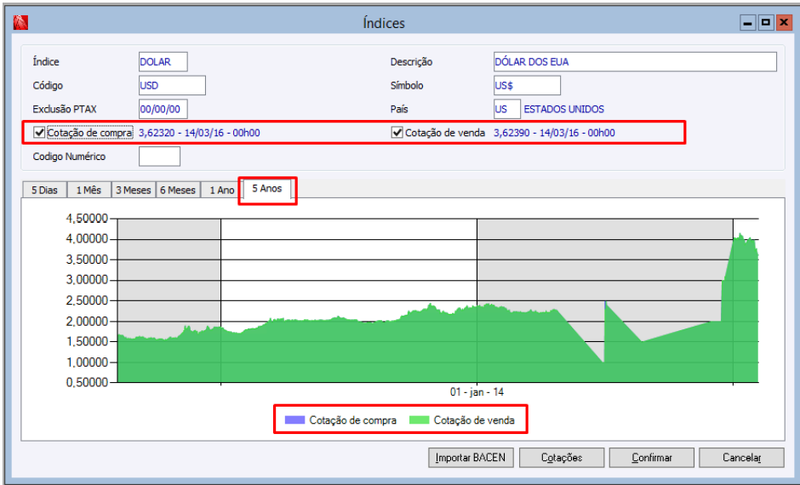Switch to the 5 Dias tab
This screenshot has height=485, width=800.
(x=44, y=190)
